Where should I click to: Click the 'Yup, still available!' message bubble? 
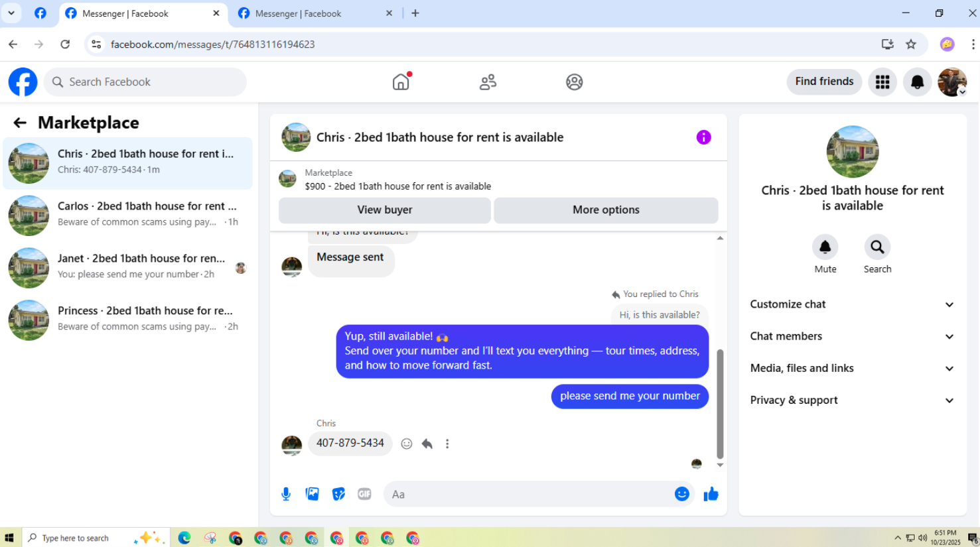522,351
